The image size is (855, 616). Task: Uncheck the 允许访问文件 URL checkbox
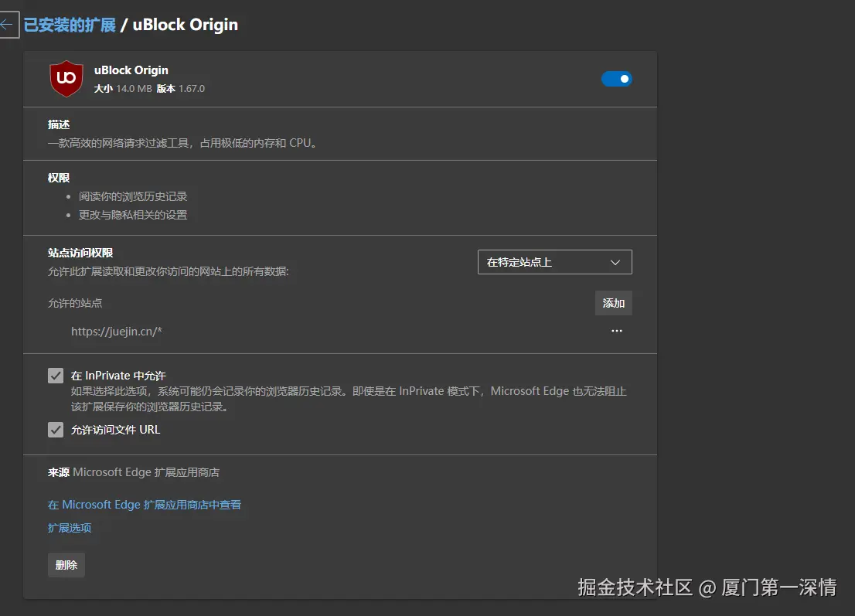tap(56, 430)
